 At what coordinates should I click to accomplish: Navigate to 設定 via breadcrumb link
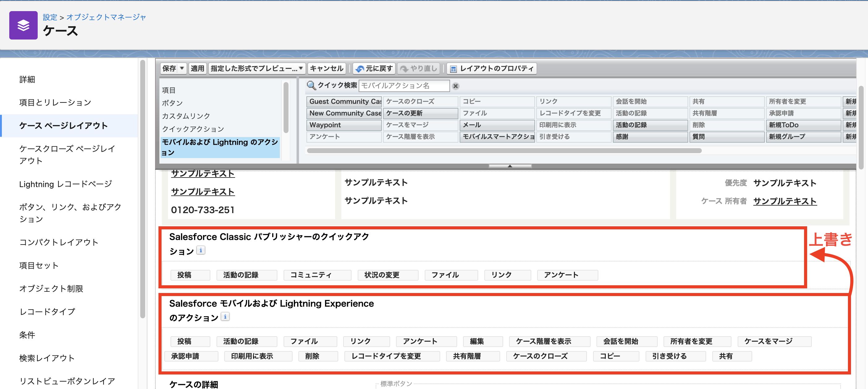coord(50,17)
